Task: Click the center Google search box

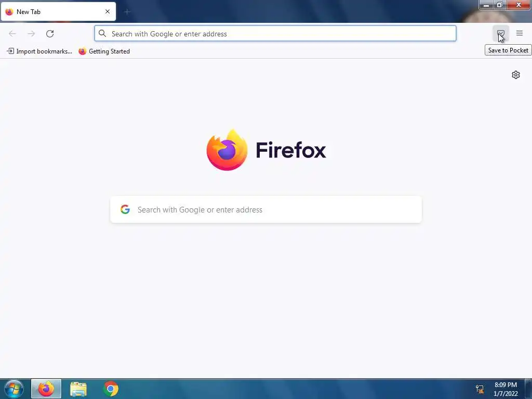Action: (266, 210)
